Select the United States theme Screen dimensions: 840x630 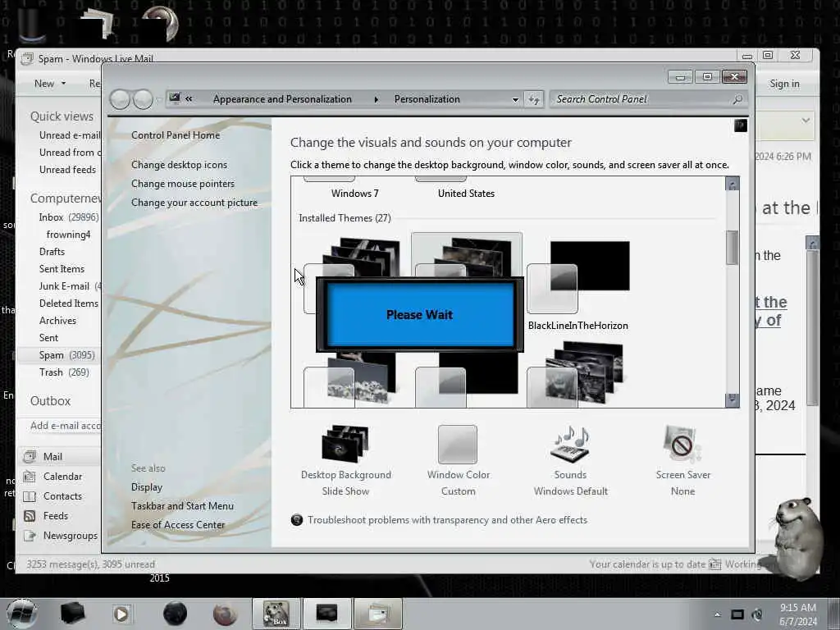466,193
